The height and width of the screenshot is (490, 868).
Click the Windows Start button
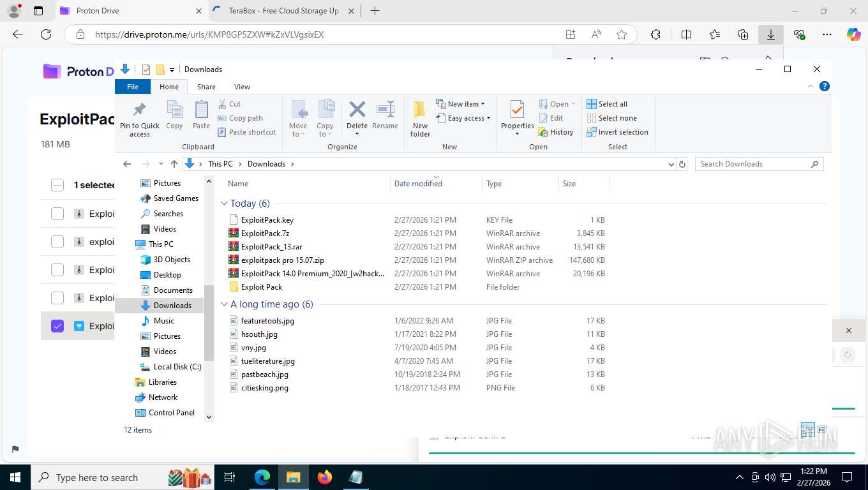click(15, 477)
